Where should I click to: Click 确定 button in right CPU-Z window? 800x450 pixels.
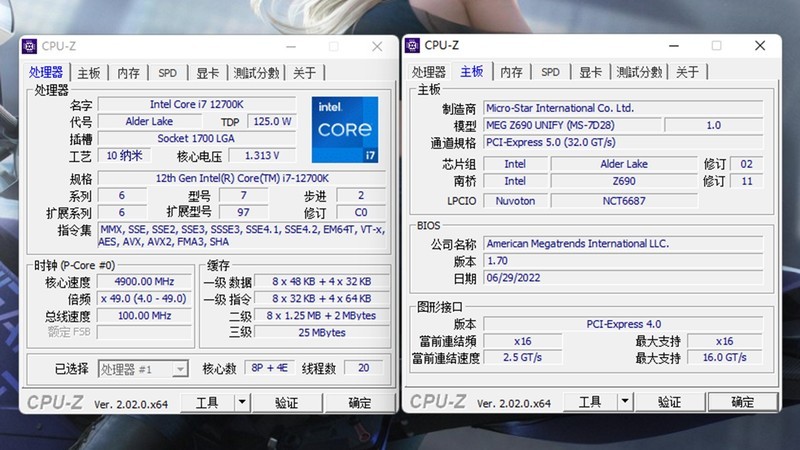743,402
